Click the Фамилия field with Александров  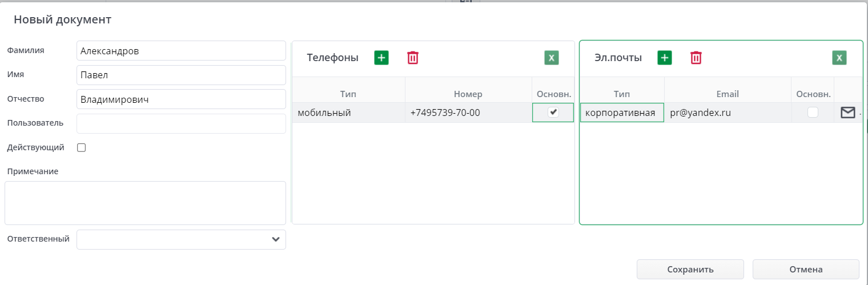tap(180, 51)
